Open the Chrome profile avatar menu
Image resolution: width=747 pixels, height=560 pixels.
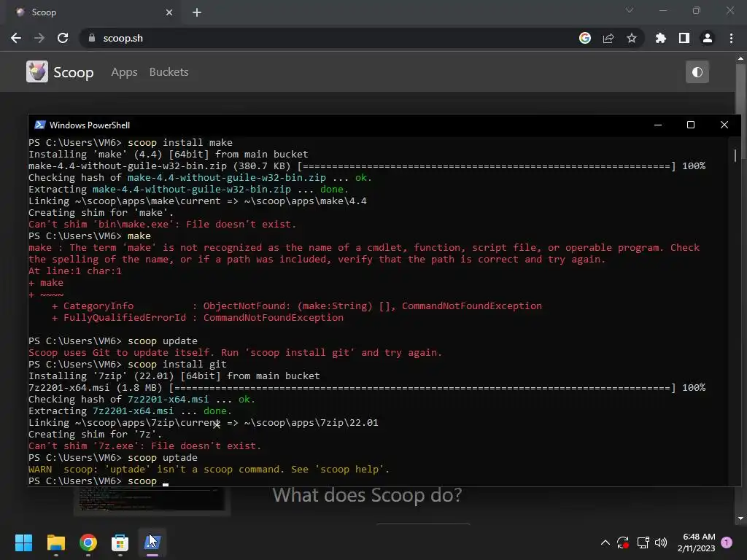point(708,38)
